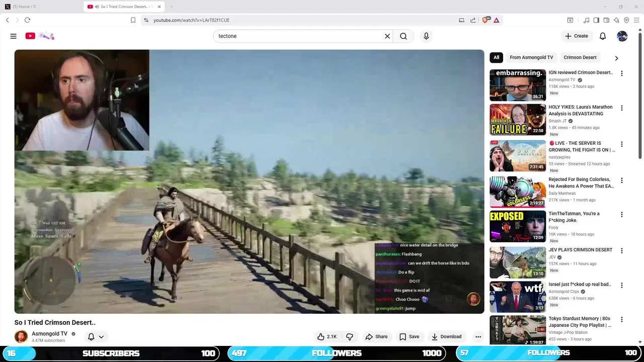Open the Asmongold TV channel name link
644x362 pixels.
[x=49, y=334]
